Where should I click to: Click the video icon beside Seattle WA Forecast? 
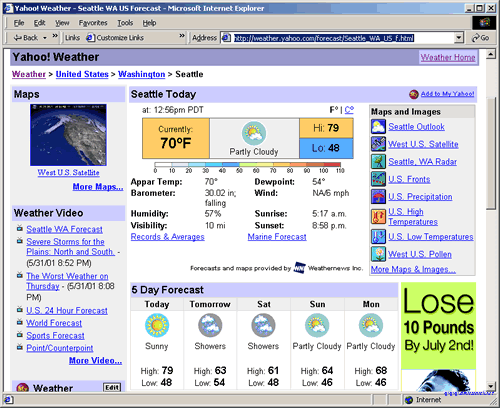tap(20, 229)
